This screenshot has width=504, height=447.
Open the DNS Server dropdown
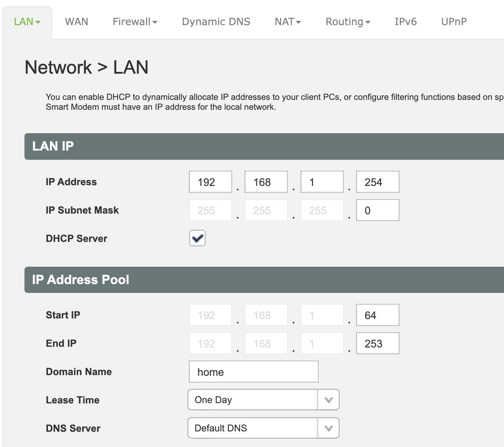coord(263,428)
